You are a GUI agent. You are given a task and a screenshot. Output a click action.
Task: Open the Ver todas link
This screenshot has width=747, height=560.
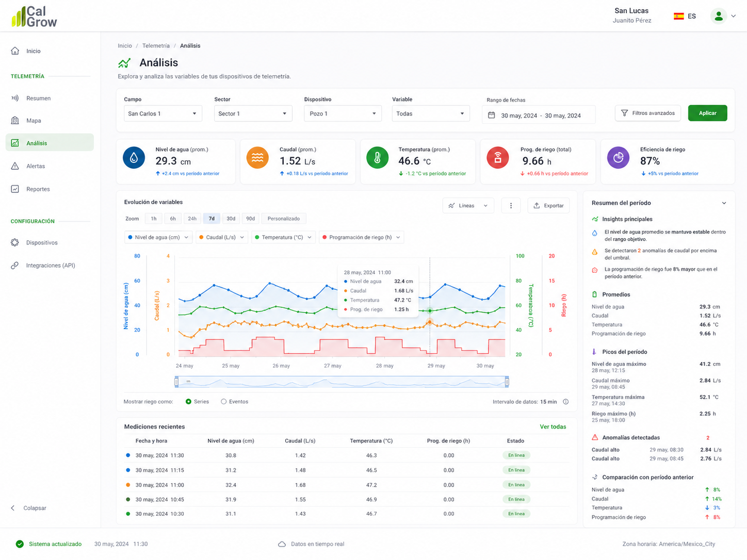(553, 427)
